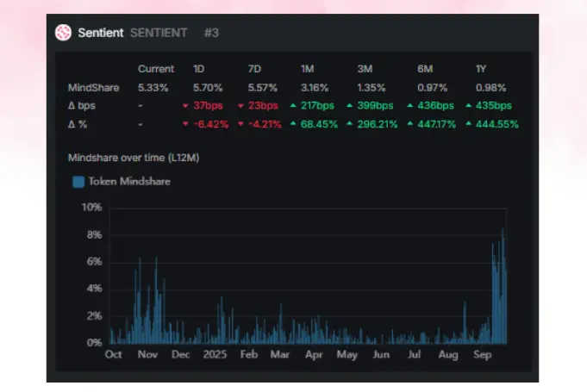Click the 5.57% mindshare value

[x=262, y=88]
